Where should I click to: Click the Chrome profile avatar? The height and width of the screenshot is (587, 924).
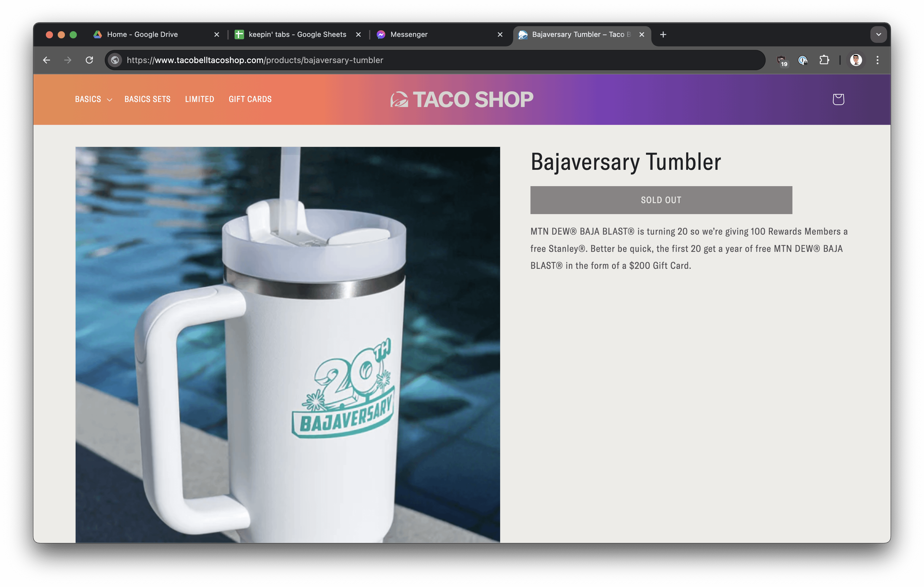coord(856,60)
